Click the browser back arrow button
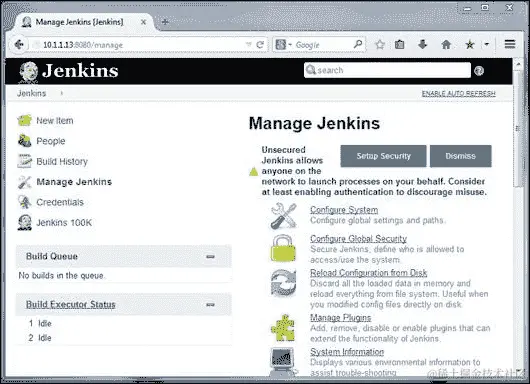Viewport: 530px width, 384px height. point(19,44)
